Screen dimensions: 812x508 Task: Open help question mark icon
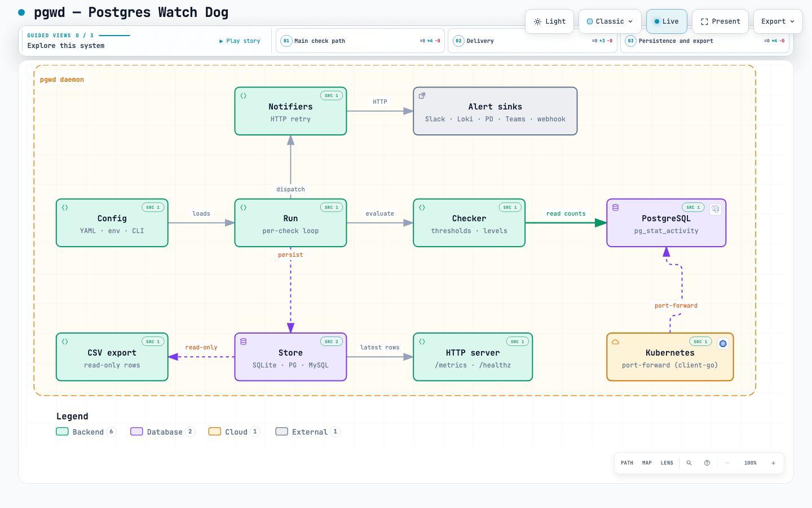[707, 463]
